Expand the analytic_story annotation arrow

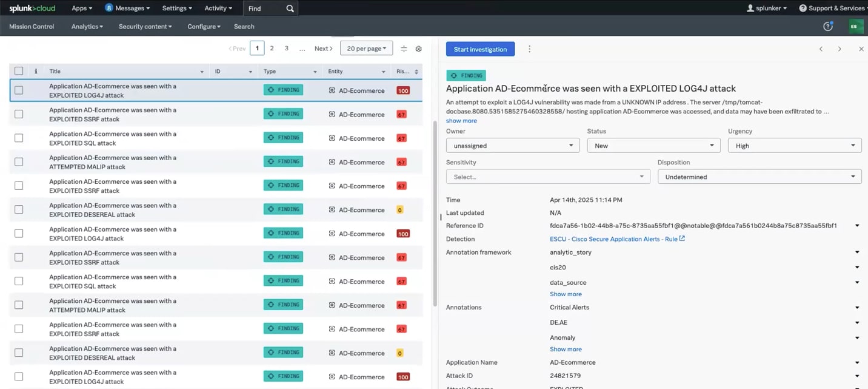click(857, 252)
